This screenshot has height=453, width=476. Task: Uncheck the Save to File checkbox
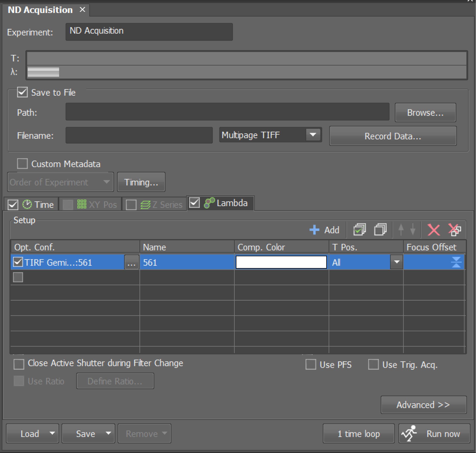(22, 92)
